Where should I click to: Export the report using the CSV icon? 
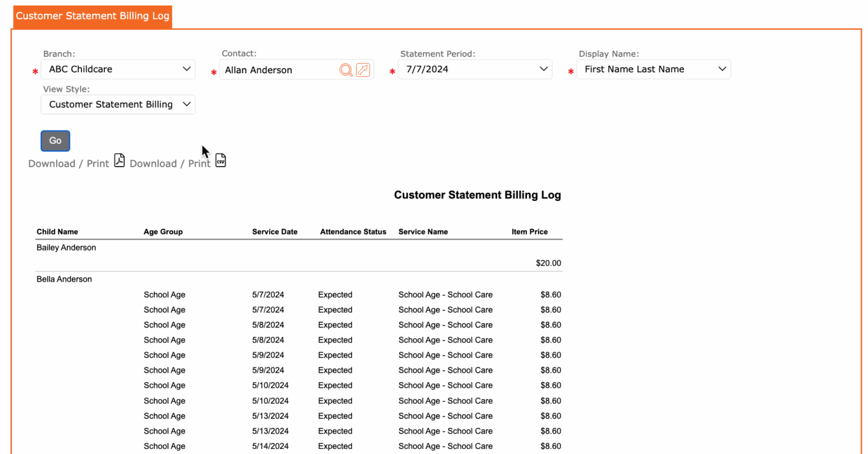coord(221,161)
